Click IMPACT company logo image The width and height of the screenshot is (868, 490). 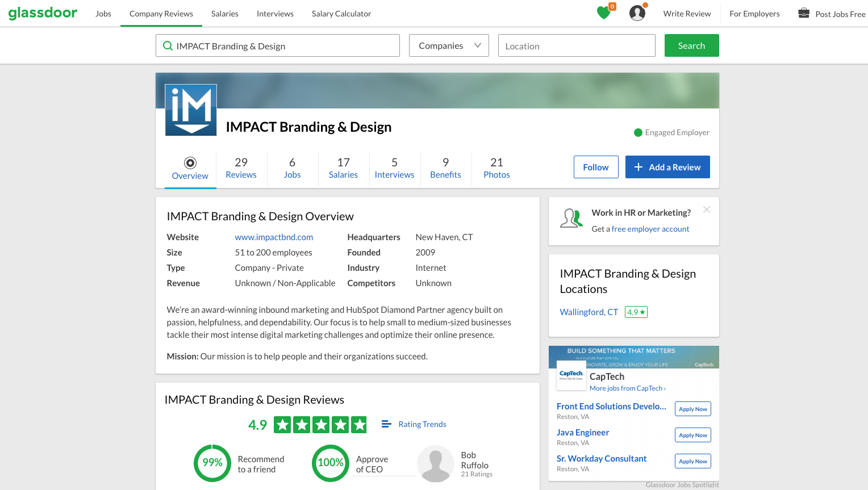191,110
